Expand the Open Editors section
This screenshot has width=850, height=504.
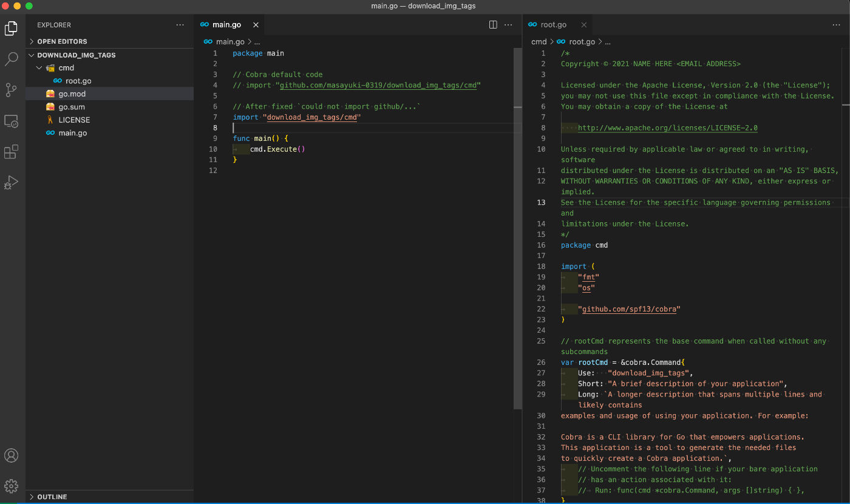[x=109, y=41]
